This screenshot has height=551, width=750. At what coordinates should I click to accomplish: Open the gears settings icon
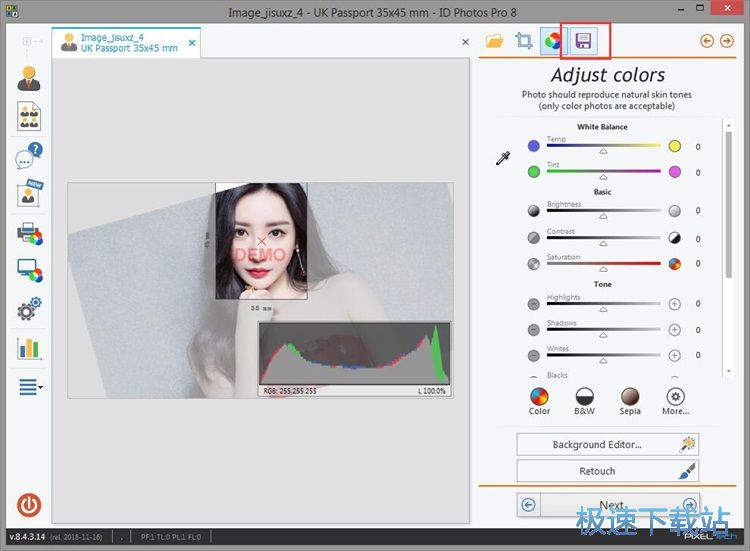click(29, 309)
